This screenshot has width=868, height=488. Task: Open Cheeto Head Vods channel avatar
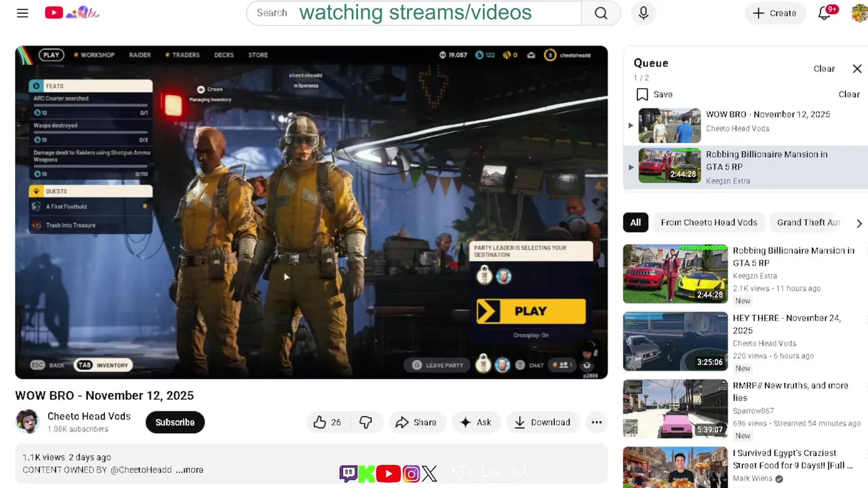28,422
